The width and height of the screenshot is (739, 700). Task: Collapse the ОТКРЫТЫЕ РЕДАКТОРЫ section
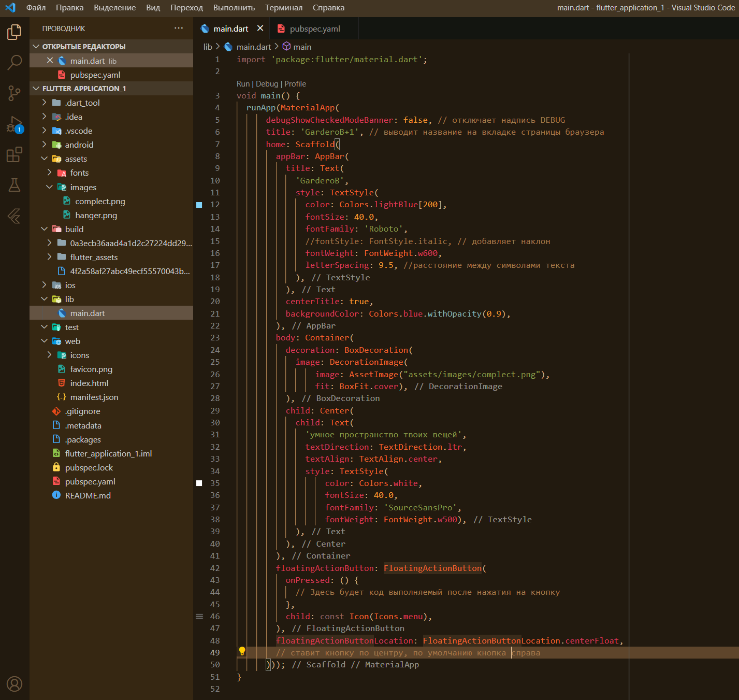tap(111, 47)
